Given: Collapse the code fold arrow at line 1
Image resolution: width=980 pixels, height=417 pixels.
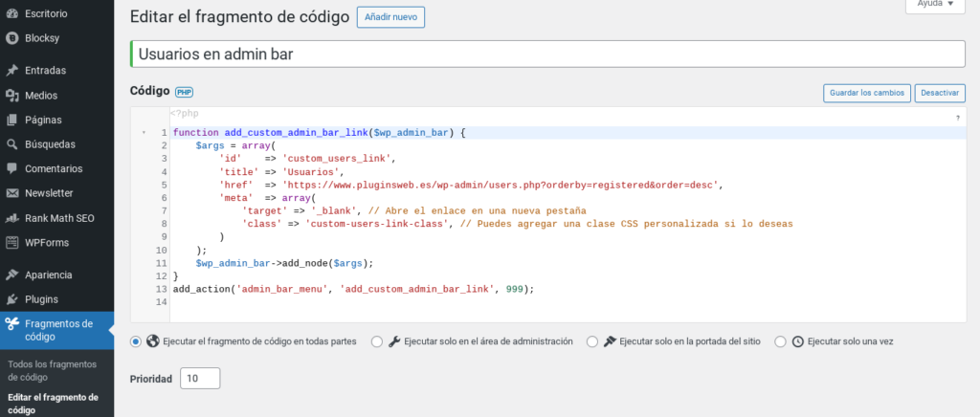Looking at the screenshot, I should click(144, 133).
